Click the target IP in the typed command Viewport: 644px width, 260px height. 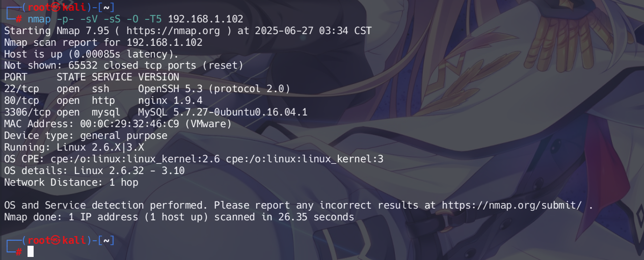[x=205, y=19]
